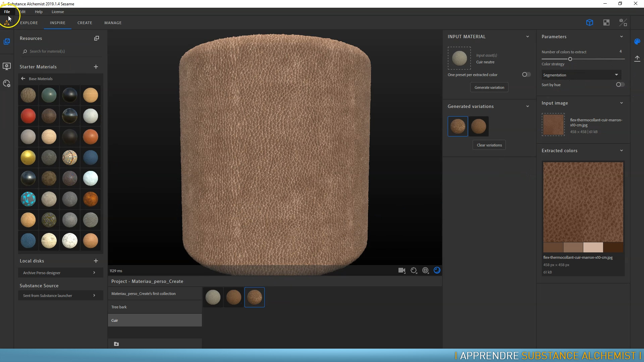
Task: Switch to the EXPLORE tab
Action: [29, 23]
